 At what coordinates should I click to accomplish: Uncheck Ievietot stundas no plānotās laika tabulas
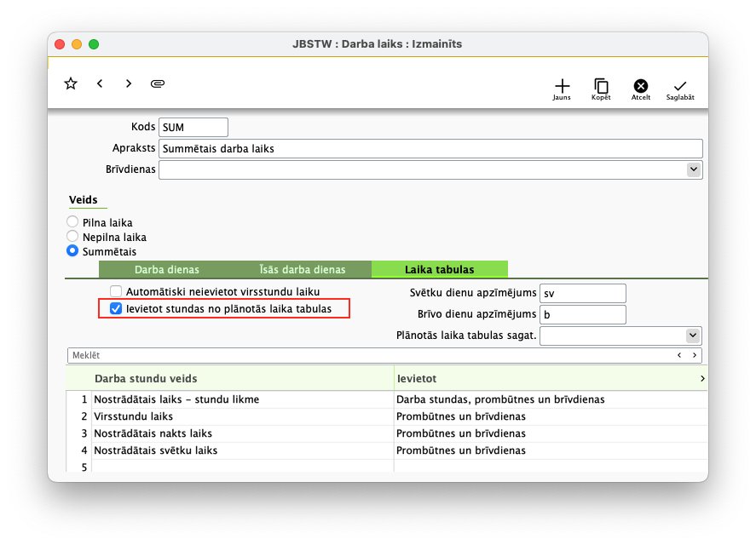[x=116, y=308]
